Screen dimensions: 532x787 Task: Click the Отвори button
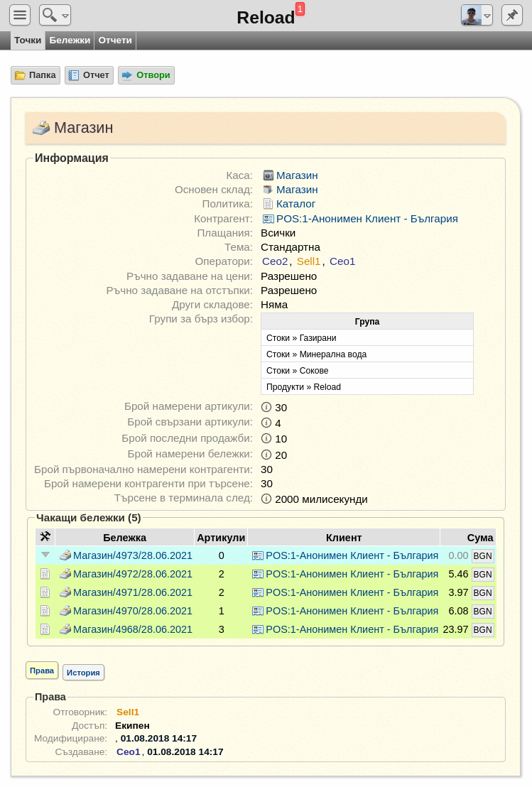coord(146,75)
